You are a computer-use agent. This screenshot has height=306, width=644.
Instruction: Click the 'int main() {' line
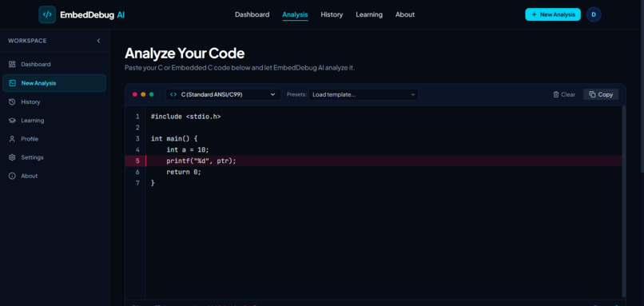click(174, 139)
